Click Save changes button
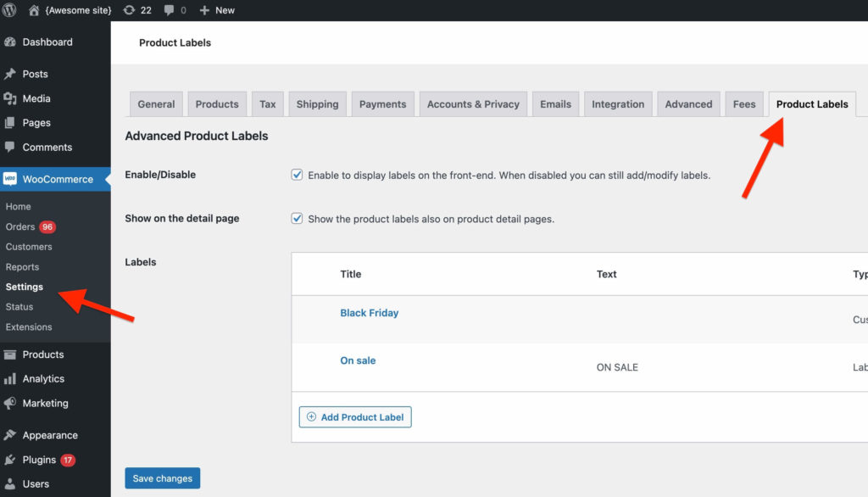Screen dimensions: 868x497 click(x=162, y=478)
